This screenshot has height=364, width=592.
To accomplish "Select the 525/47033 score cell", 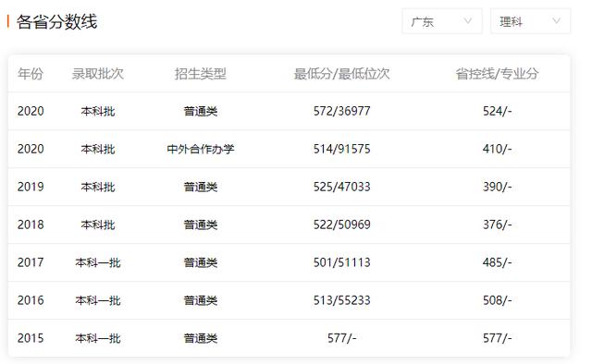I will coord(341,187).
